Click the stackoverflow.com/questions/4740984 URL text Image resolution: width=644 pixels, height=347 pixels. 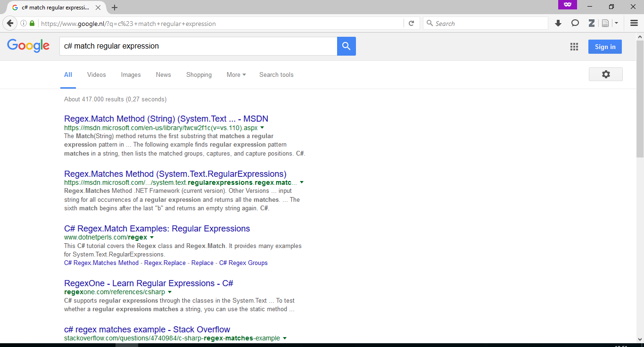(172, 338)
